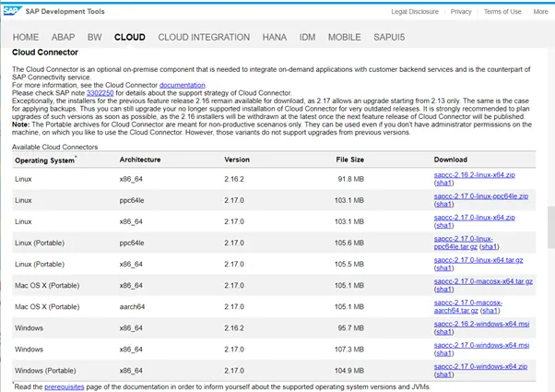The image size is (555, 392).
Task: Click the Download column header
Action: (x=451, y=160)
